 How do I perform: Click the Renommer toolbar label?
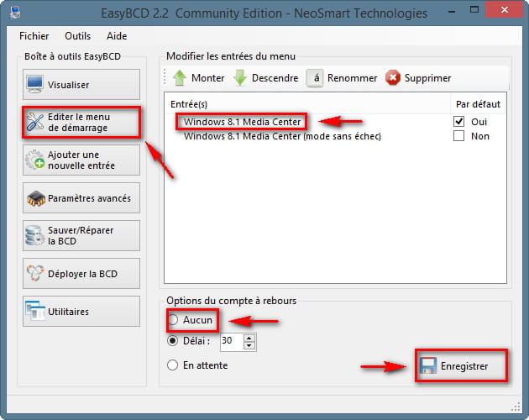(352, 78)
